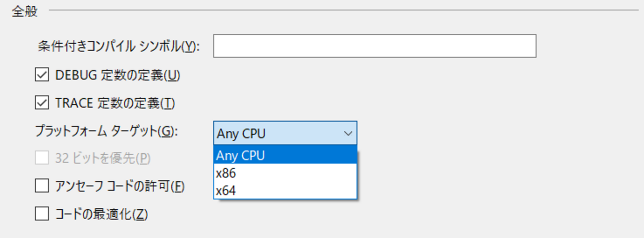The image size is (644, 238).
Task: Click the divider line beside the 全般 header
Action: pyautogui.click(x=342, y=10)
